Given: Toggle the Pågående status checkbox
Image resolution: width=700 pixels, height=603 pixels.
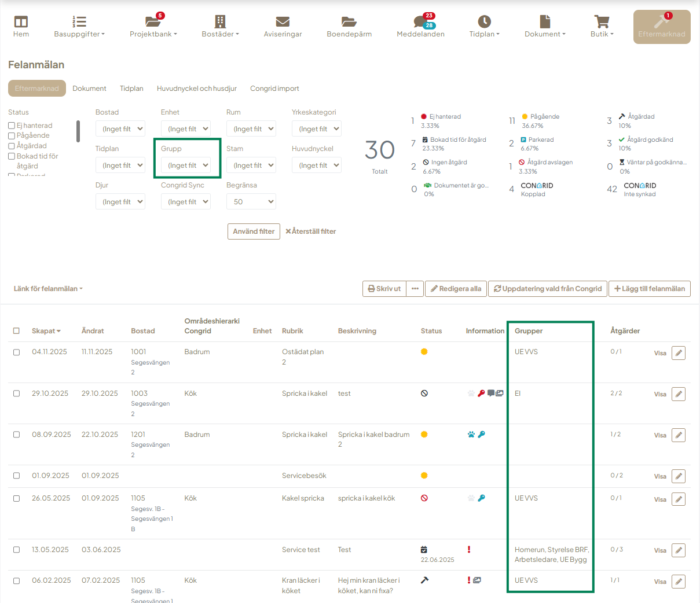Looking at the screenshot, I should [12, 136].
